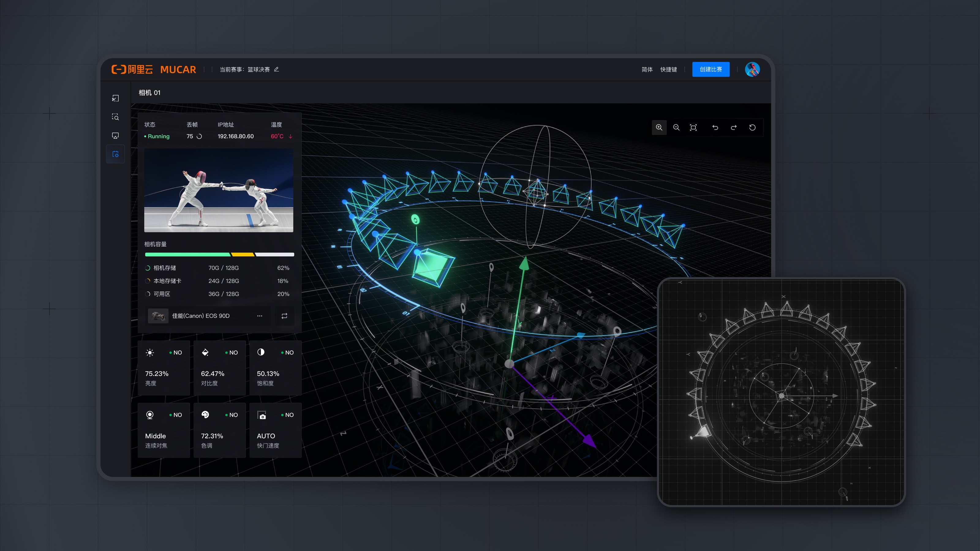The width and height of the screenshot is (980, 551).
Task: Edit current event name pencil icon
Action: tap(277, 69)
